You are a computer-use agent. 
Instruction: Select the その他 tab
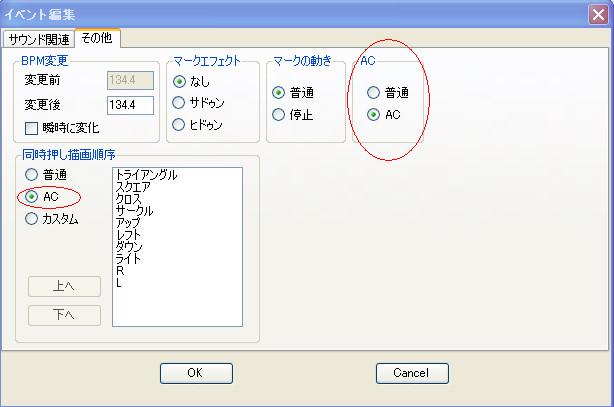(x=98, y=38)
